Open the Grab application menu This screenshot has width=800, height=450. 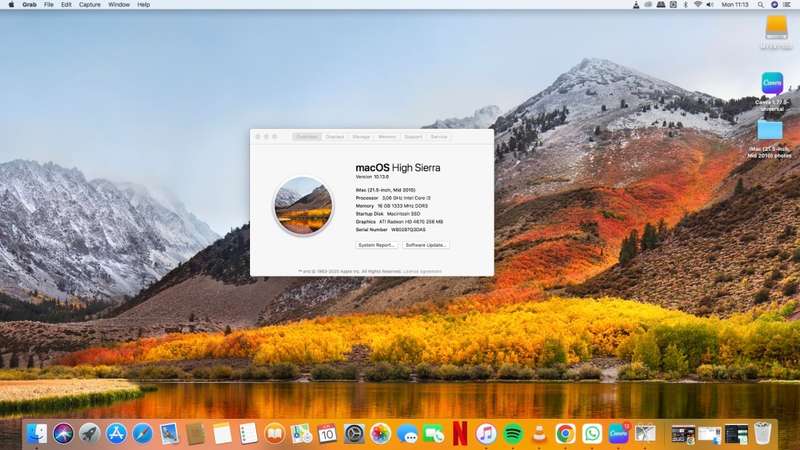(29, 5)
